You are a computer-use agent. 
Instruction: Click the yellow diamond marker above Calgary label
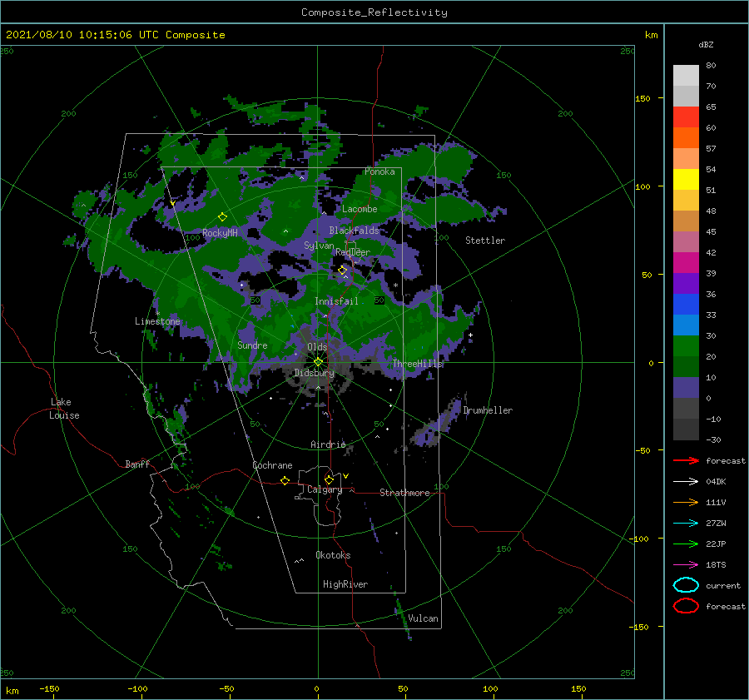(x=329, y=479)
